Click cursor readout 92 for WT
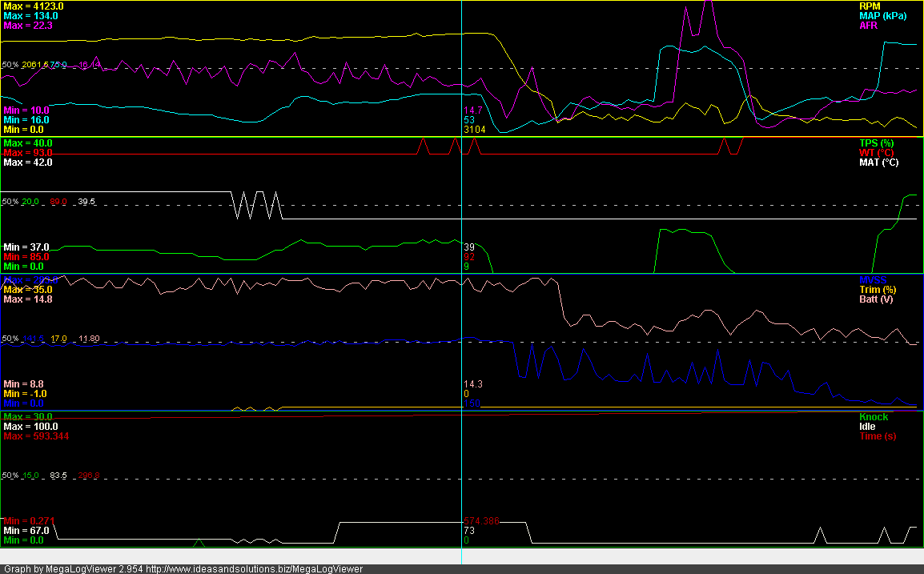 coord(469,256)
